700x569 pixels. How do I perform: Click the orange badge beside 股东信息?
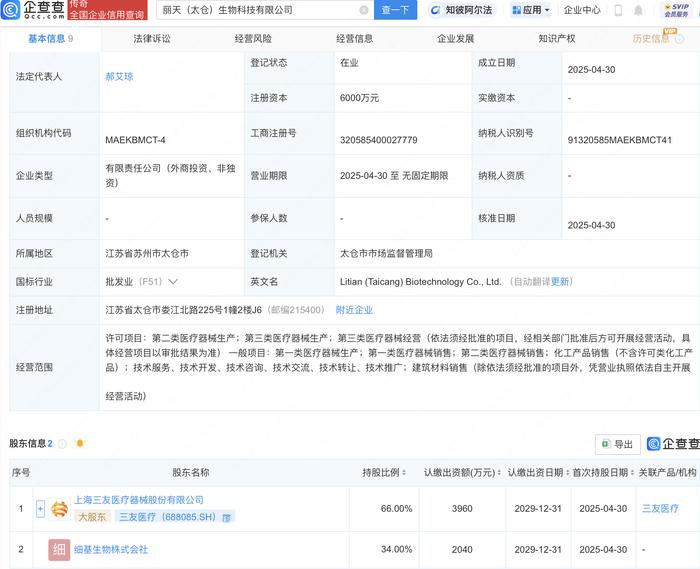coord(80,443)
